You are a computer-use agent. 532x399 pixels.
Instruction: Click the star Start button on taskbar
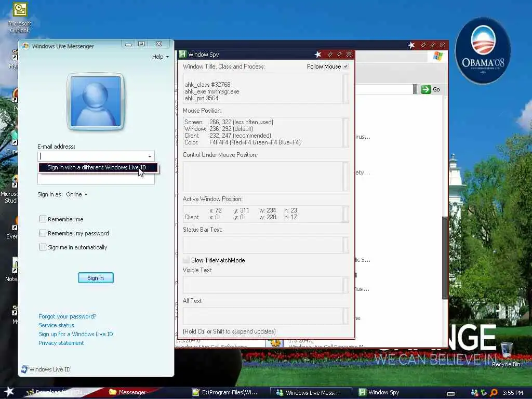9,392
